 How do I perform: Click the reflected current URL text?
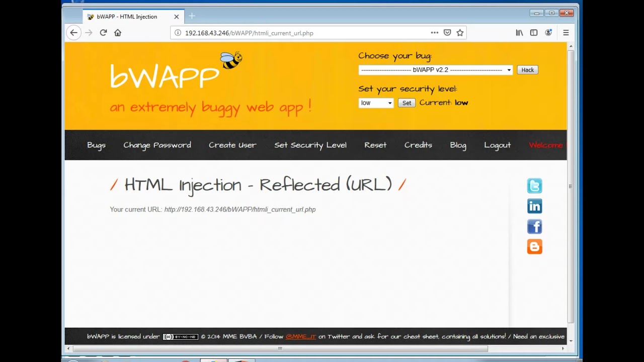pos(240,210)
